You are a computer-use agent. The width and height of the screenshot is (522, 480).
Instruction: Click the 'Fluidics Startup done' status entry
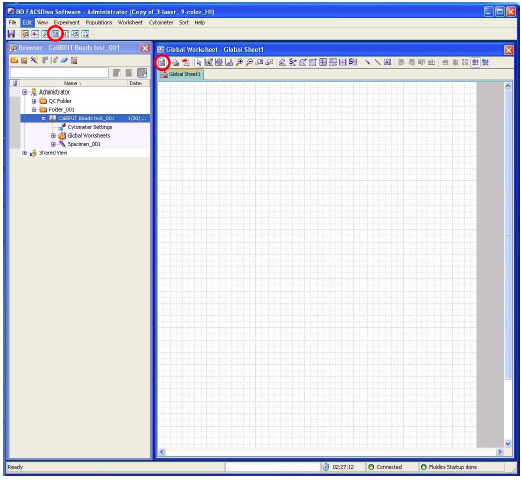(x=449, y=467)
